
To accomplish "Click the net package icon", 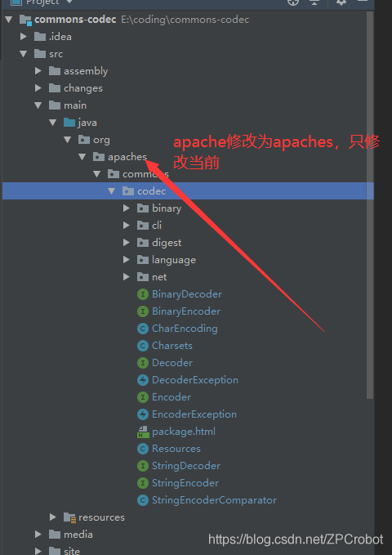I will pyautogui.click(x=143, y=277).
